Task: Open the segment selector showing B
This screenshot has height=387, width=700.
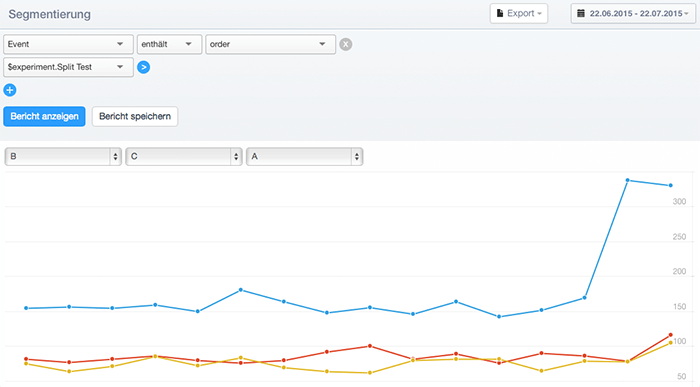Action: (63, 157)
